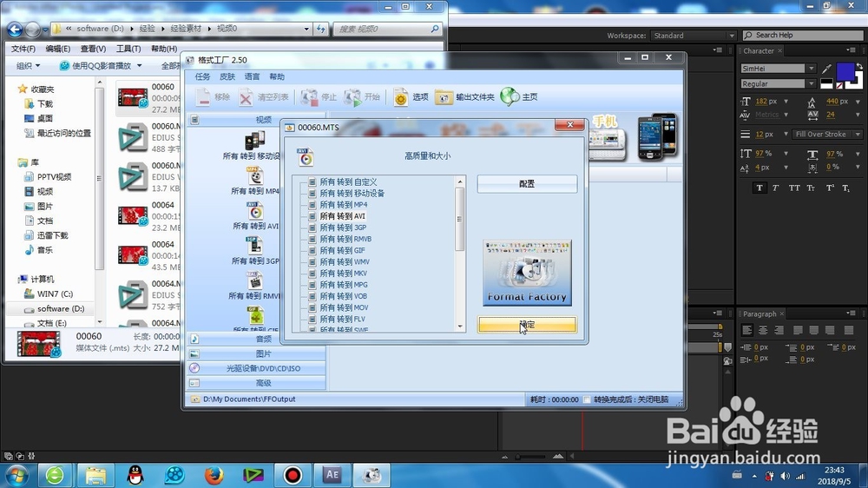The image size is (868, 488).
Task: Toggle Faux Italic in Character panel
Action: [775, 188]
